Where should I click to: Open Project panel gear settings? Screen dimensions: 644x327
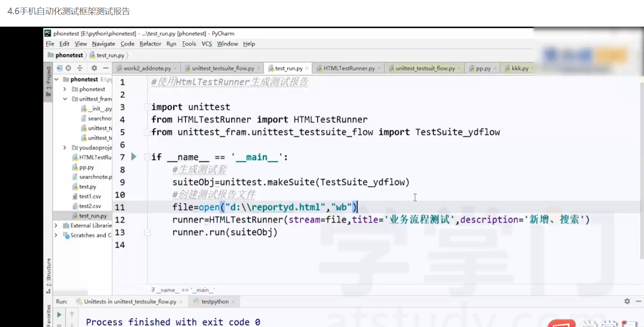94,68
